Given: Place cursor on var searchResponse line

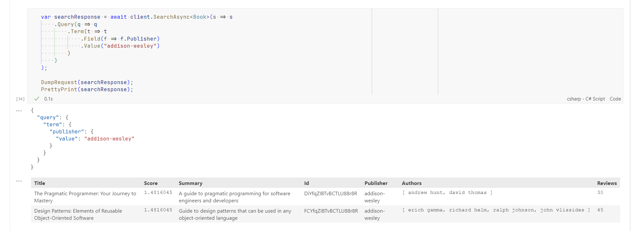Looking at the screenshot, I should click(136, 17).
